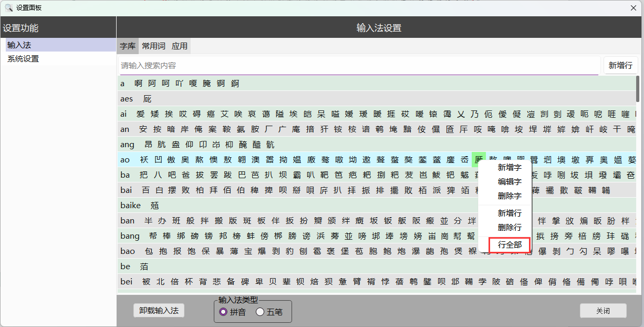The width and height of the screenshot is (644, 327).
Task: Click the 新增行 button beside the search box
Action: 620,66
